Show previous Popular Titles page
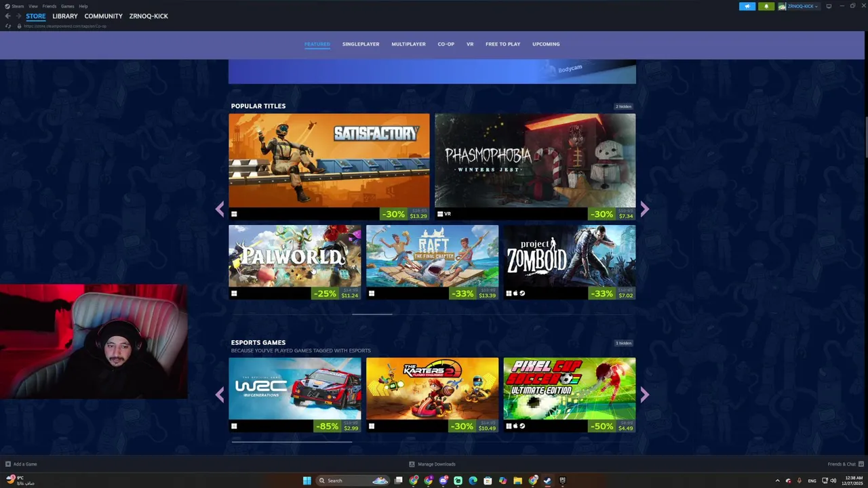Screen dimensions: 868x488 220,209
